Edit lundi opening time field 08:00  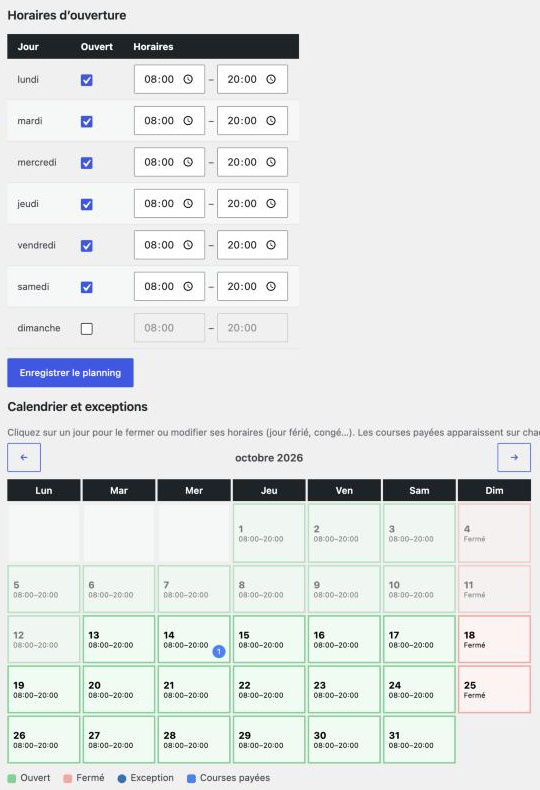click(169, 79)
